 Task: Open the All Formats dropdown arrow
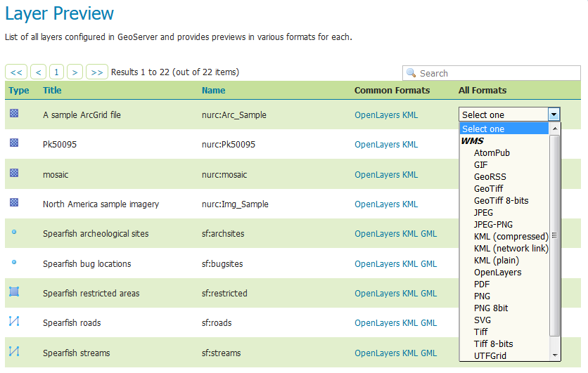click(x=554, y=114)
